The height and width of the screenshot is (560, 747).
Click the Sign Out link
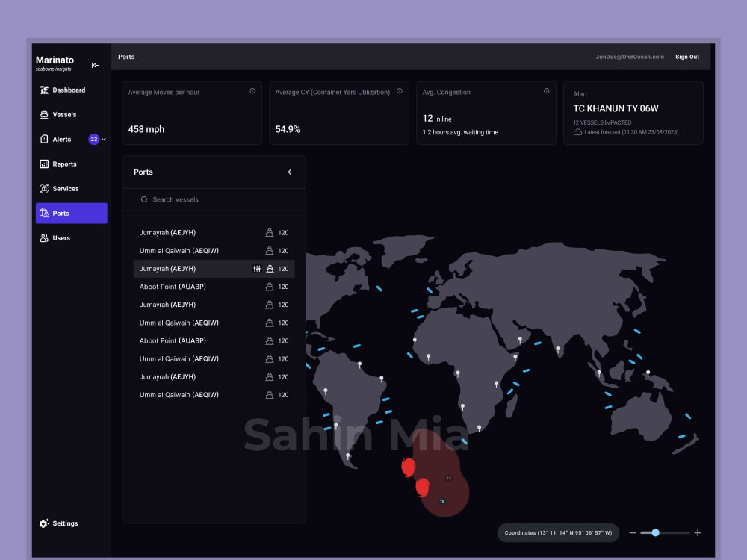[x=687, y=57]
